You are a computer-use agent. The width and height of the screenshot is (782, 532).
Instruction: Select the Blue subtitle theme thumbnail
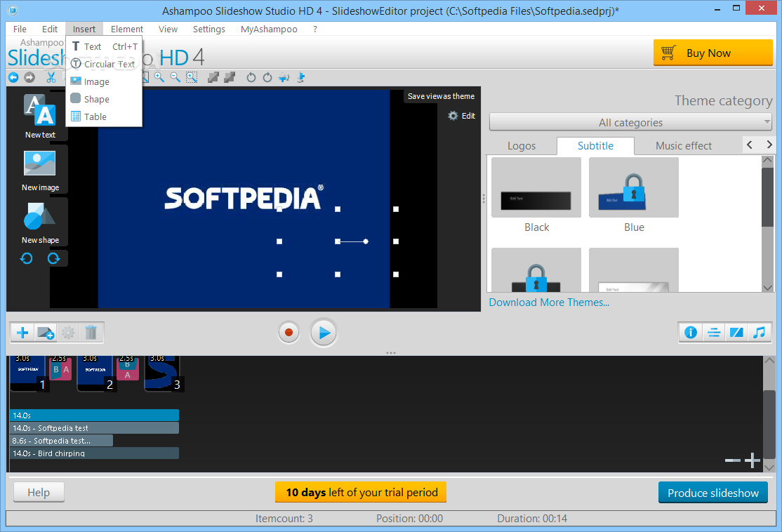[x=634, y=187]
